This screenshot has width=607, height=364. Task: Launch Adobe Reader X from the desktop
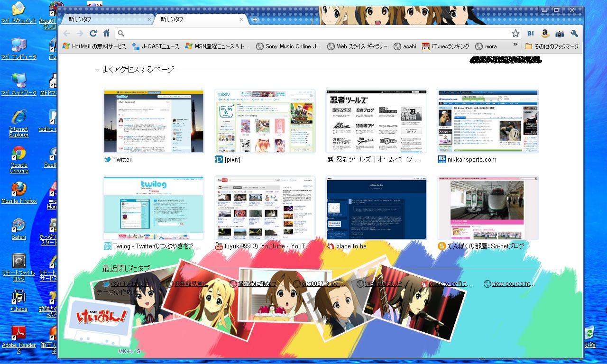click(18, 340)
